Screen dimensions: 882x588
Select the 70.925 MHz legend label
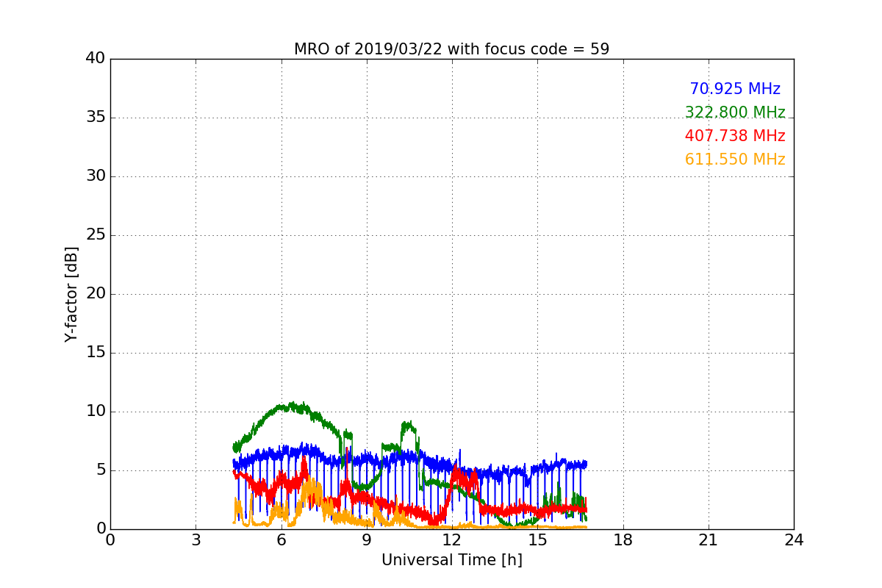click(735, 89)
